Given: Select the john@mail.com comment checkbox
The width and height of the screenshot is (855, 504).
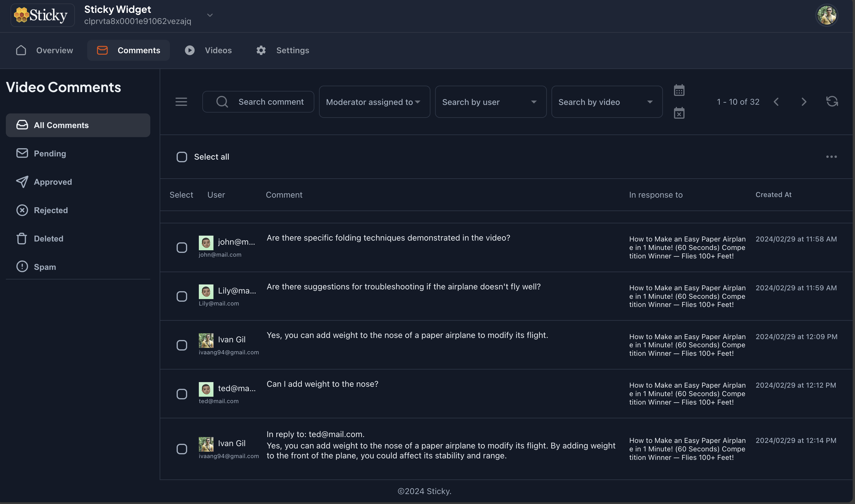Looking at the screenshot, I should pos(182,247).
